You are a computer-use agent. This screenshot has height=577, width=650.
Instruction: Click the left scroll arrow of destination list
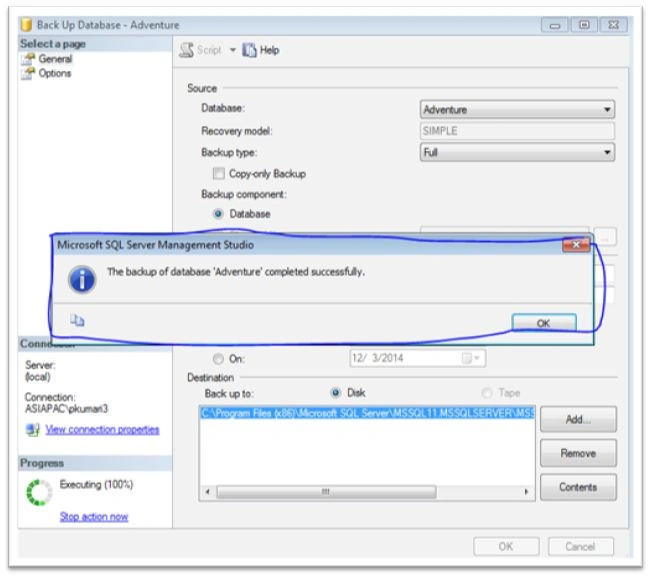pos(208,492)
